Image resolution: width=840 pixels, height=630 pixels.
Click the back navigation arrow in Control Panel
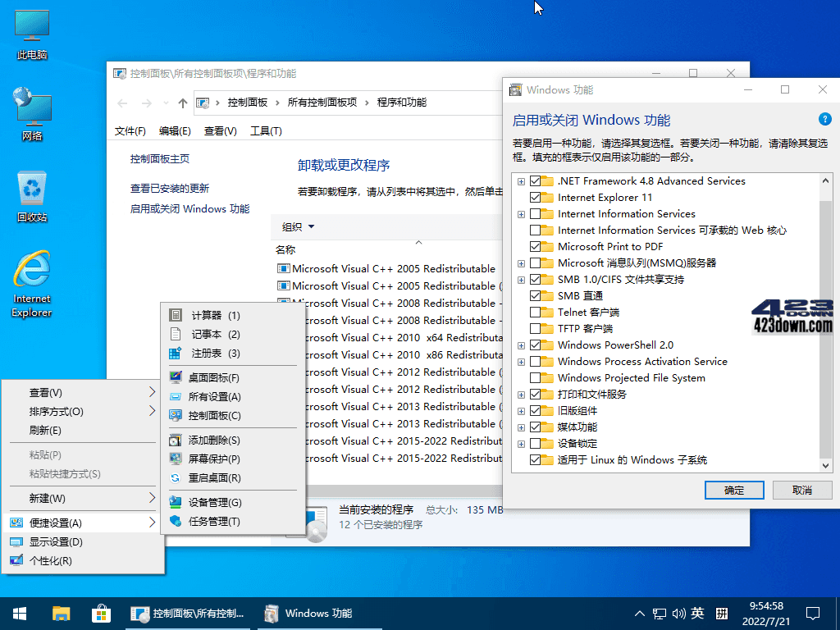tap(122, 103)
